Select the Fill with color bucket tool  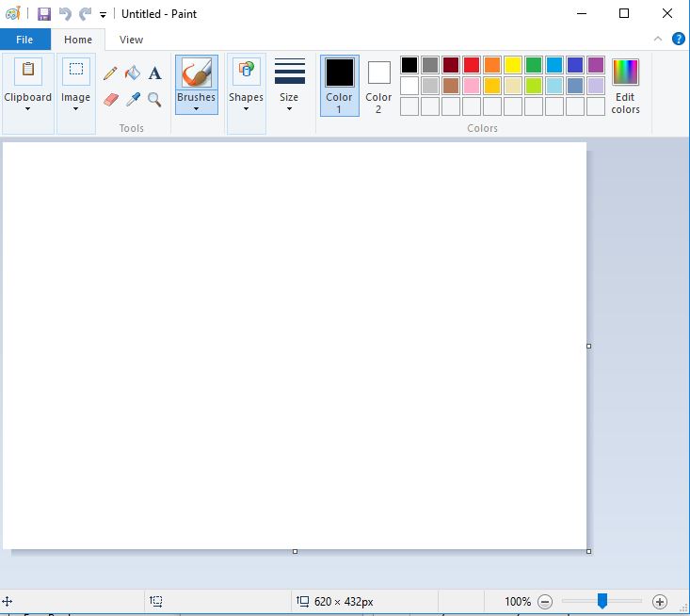tap(133, 73)
